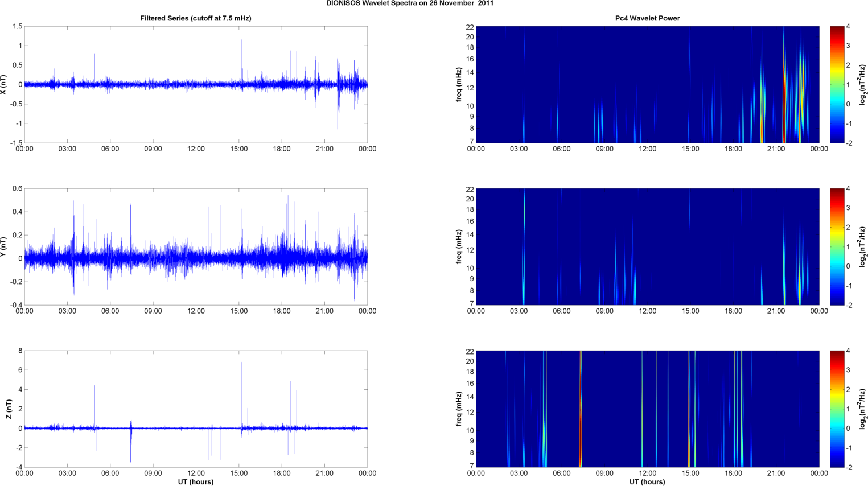Click the 0.6 tick on Y (nT) axis
Image resolution: width=868 pixels, height=486 pixels.
point(17,188)
